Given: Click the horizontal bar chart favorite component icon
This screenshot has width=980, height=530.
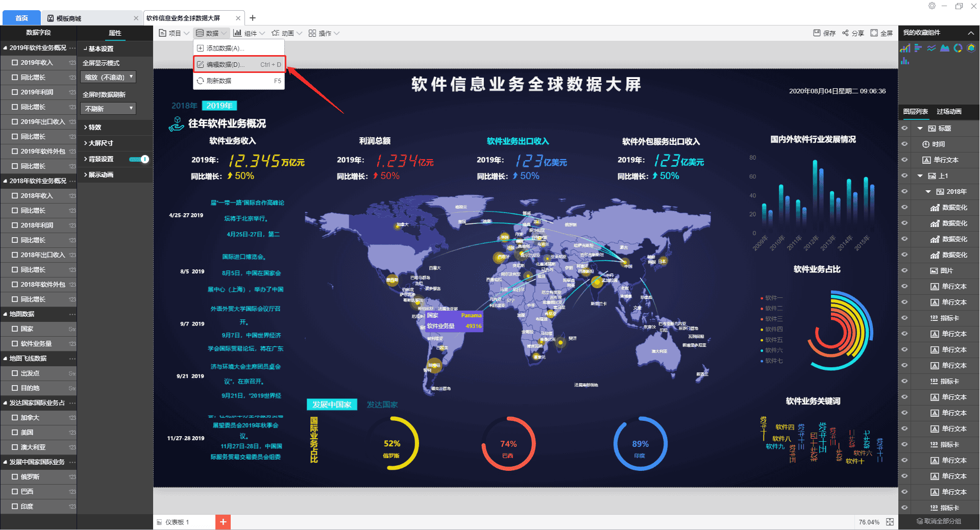Looking at the screenshot, I should click(x=918, y=48).
